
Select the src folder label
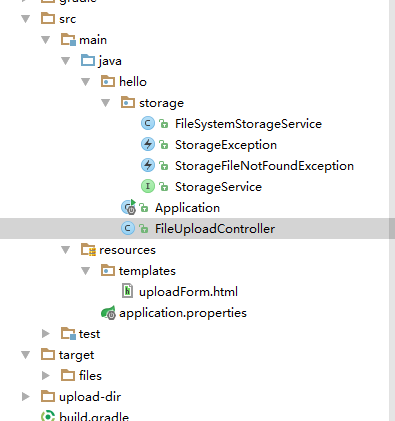(x=68, y=19)
